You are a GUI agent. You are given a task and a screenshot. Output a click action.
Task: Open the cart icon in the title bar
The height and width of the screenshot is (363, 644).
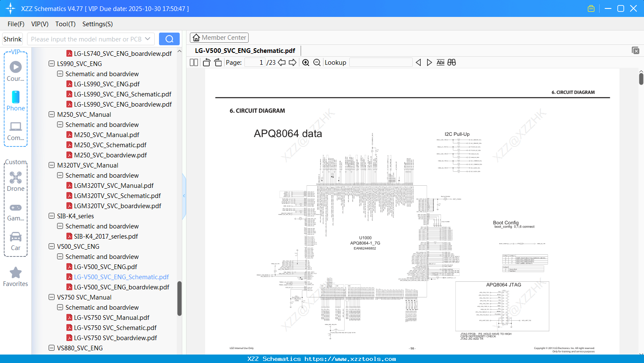tap(591, 8)
